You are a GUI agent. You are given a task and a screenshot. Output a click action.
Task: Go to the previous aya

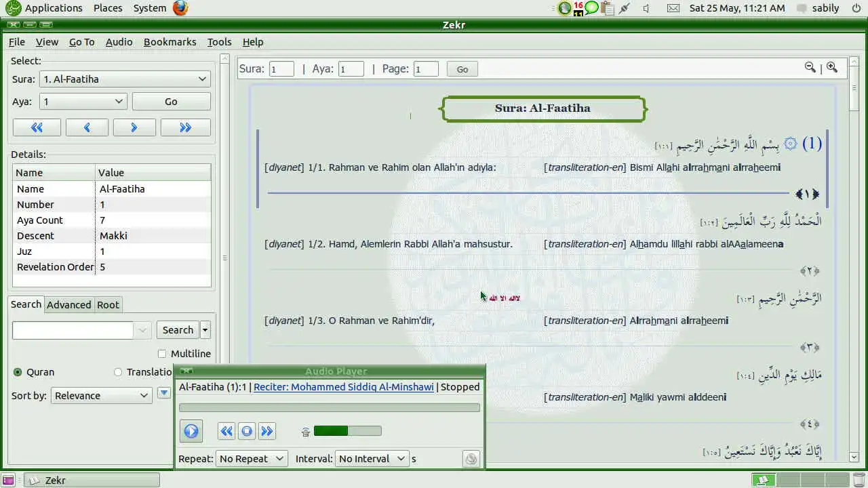tap(87, 127)
